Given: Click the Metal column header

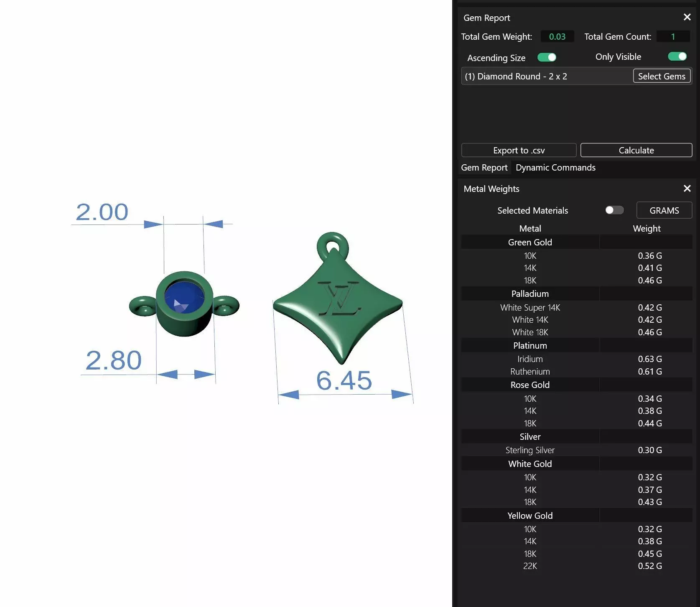Looking at the screenshot, I should (x=530, y=228).
